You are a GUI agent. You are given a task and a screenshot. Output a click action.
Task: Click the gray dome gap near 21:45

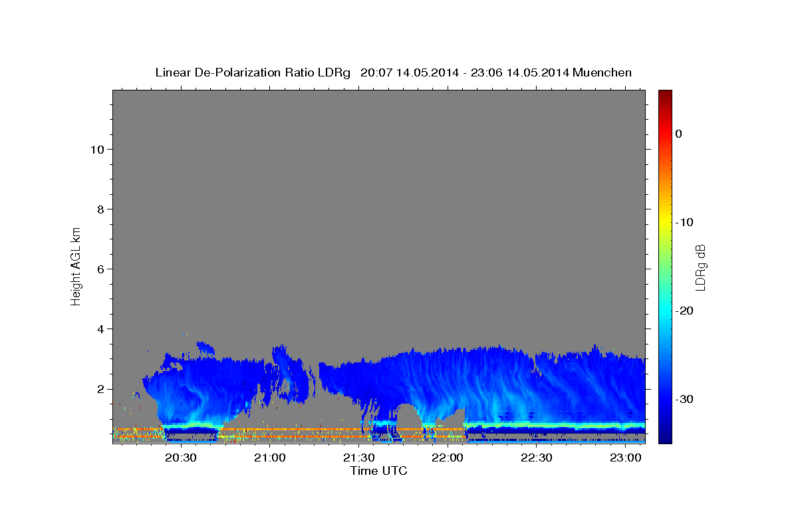tap(407, 418)
